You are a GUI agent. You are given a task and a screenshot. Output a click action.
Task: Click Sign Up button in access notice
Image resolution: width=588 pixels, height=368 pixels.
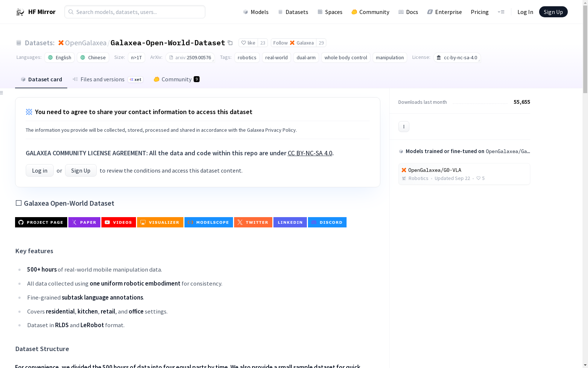(x=81, y=170)
